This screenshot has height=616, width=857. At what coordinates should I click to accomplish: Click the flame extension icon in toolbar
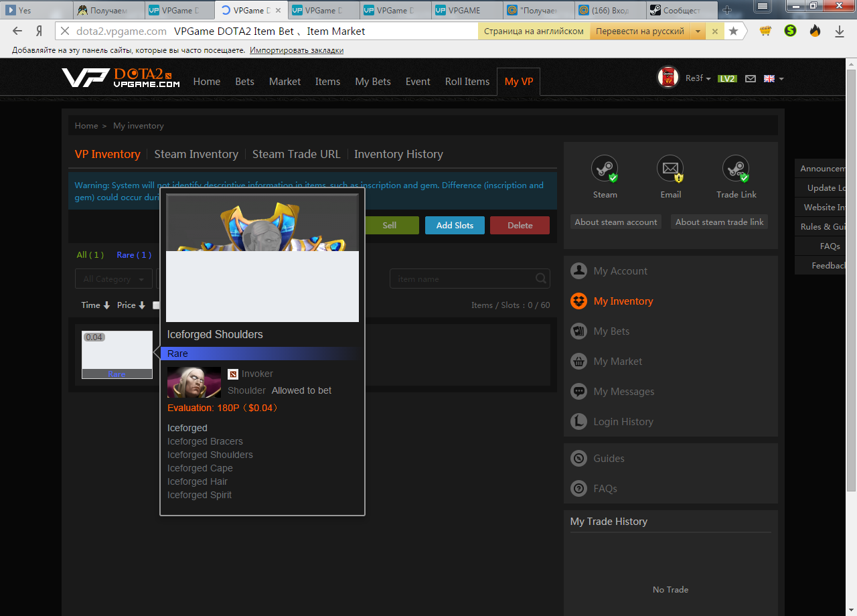click(815, 31)
